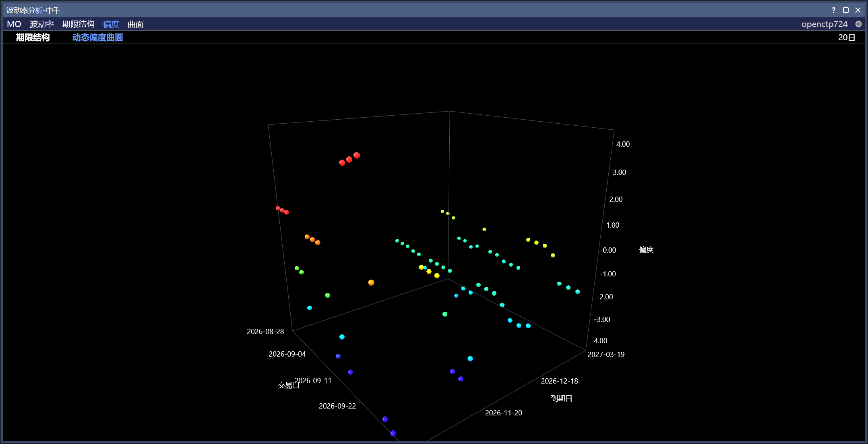Open the 曲面 menu
The image size is (868, 444).
[136, 24]
